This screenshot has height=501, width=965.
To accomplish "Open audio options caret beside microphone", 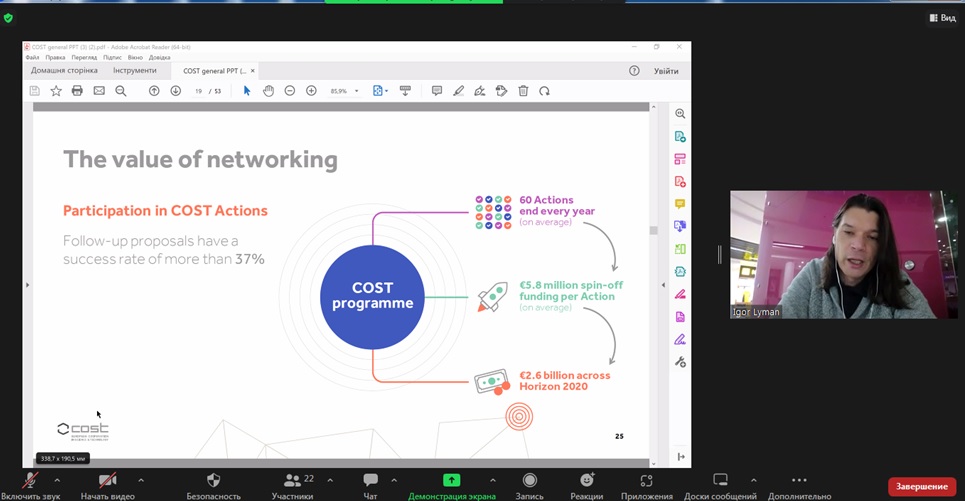I will tap(57, 480).
